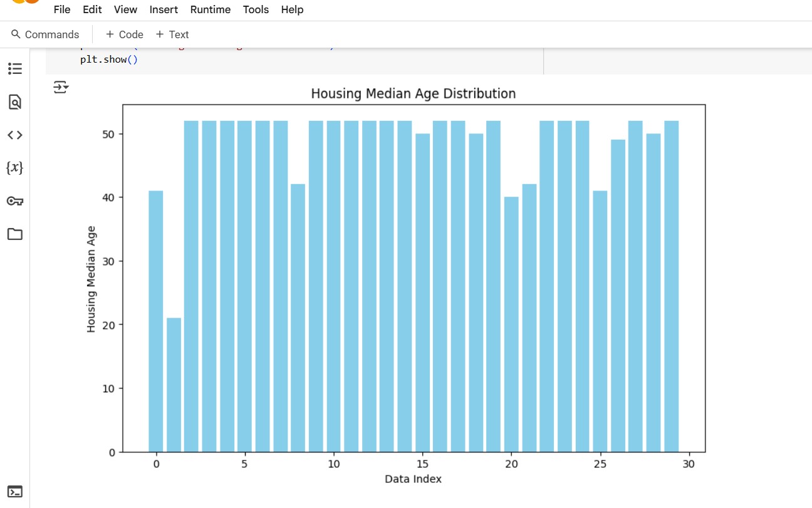Open the Edit menu

click(x=92, y=9)
